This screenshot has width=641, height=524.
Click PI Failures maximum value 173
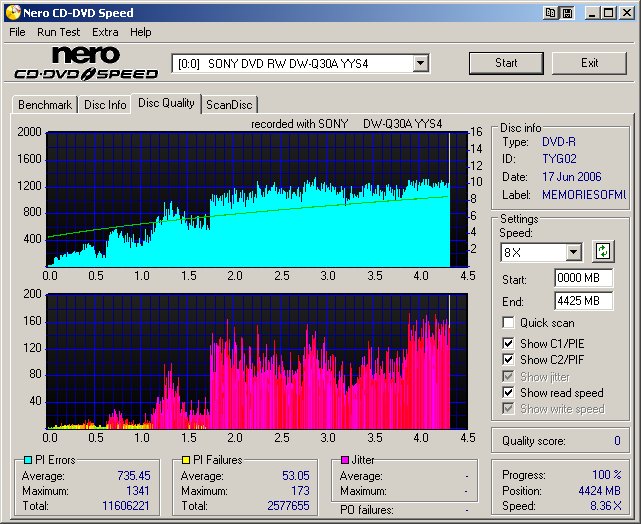point(300,490)
